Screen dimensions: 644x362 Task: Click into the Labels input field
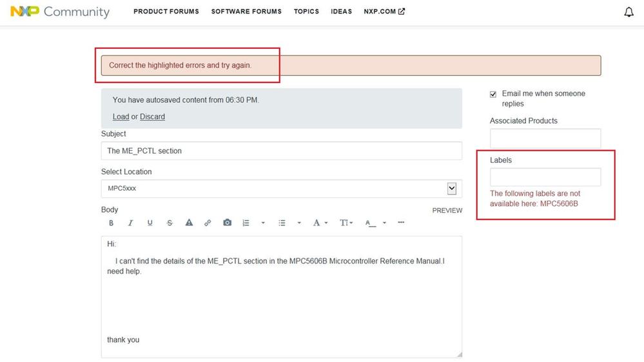point(545,177)
